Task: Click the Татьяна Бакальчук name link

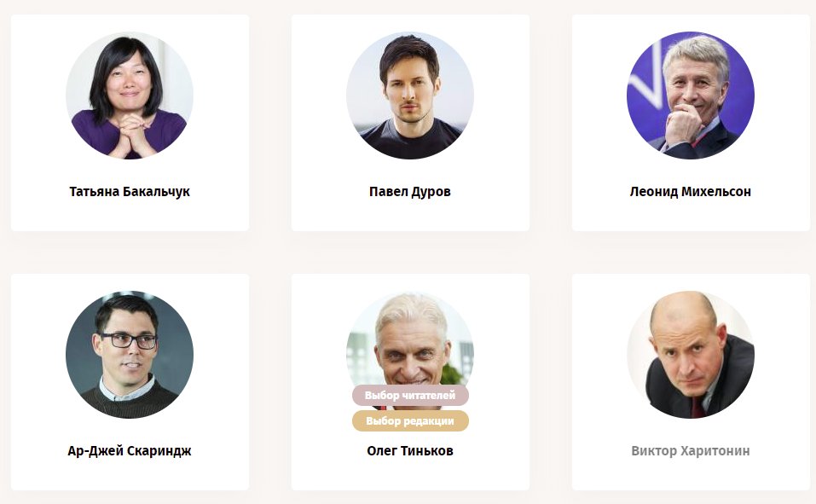Action: (x=130, y=192)
